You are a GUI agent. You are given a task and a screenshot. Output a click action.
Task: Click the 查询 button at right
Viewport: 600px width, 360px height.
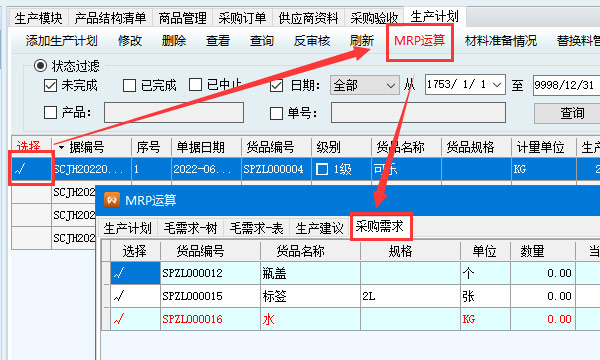[572, 113]
